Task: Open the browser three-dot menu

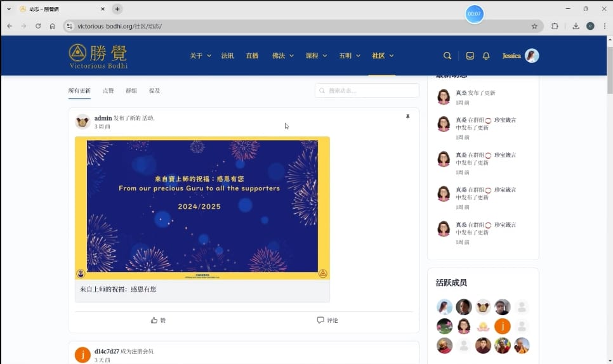Action: pos(605,26)
